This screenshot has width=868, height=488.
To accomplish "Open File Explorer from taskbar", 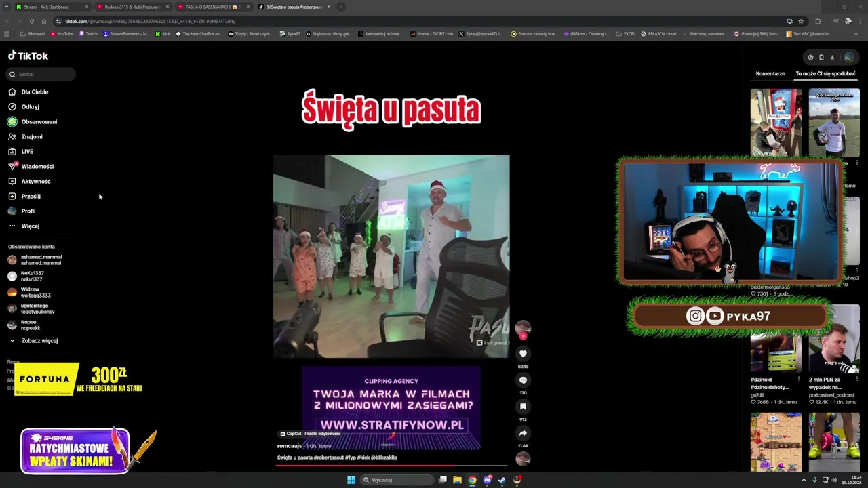I will [x=457, y=480].
